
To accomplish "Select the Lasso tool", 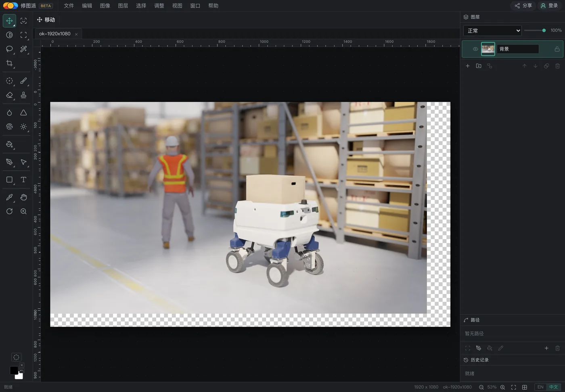I will tap(9, 49).
